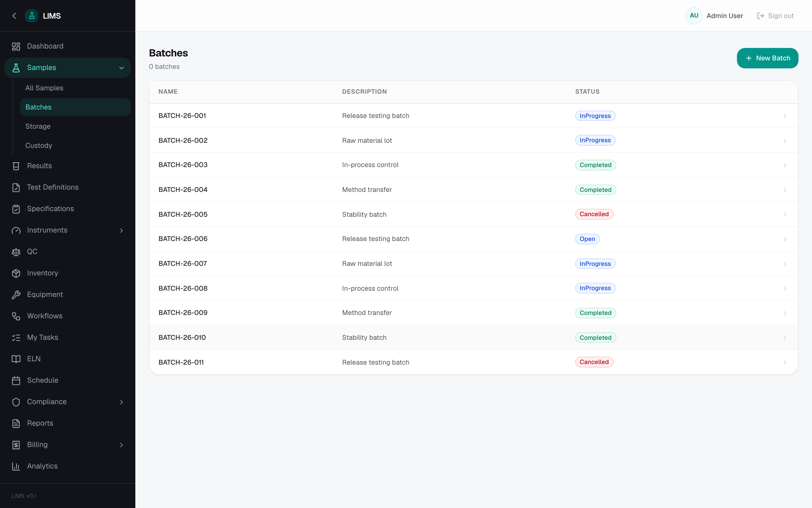Click the ELN open book icon
812x508 pixels.
[16, 359]
